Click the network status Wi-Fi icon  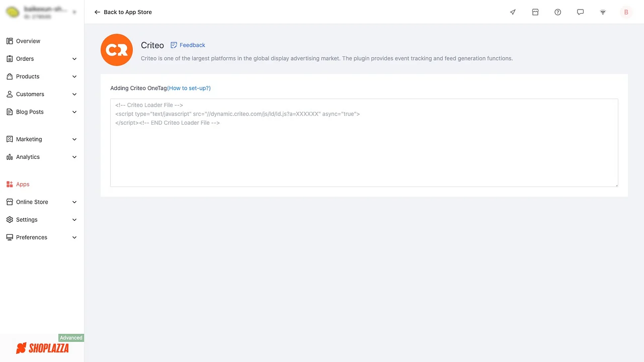click(603, 12)
